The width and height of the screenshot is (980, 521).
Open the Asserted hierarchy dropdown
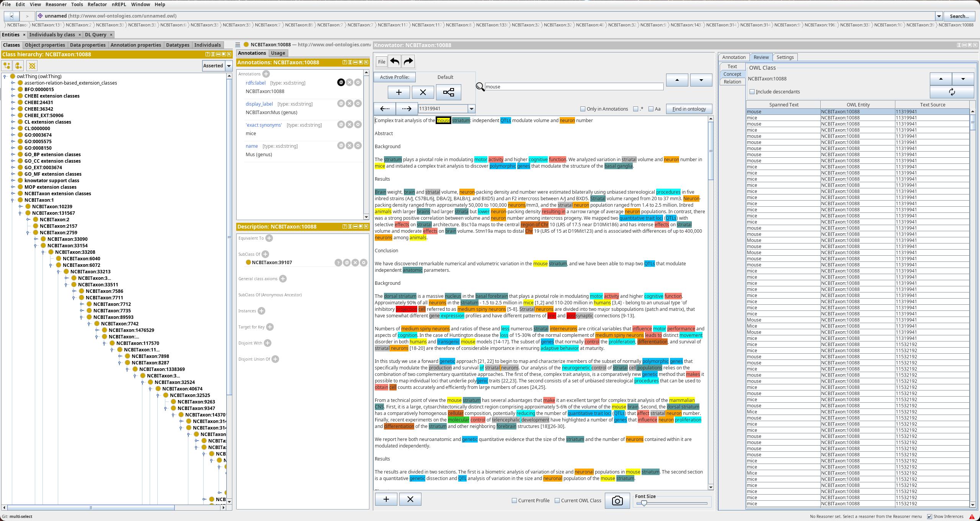click(x=229, y=66)
